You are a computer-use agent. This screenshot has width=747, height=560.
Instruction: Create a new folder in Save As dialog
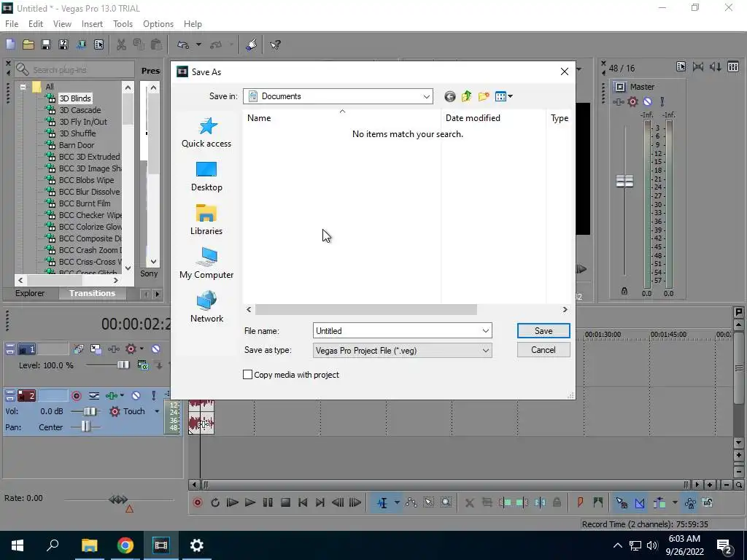(484, 97)
